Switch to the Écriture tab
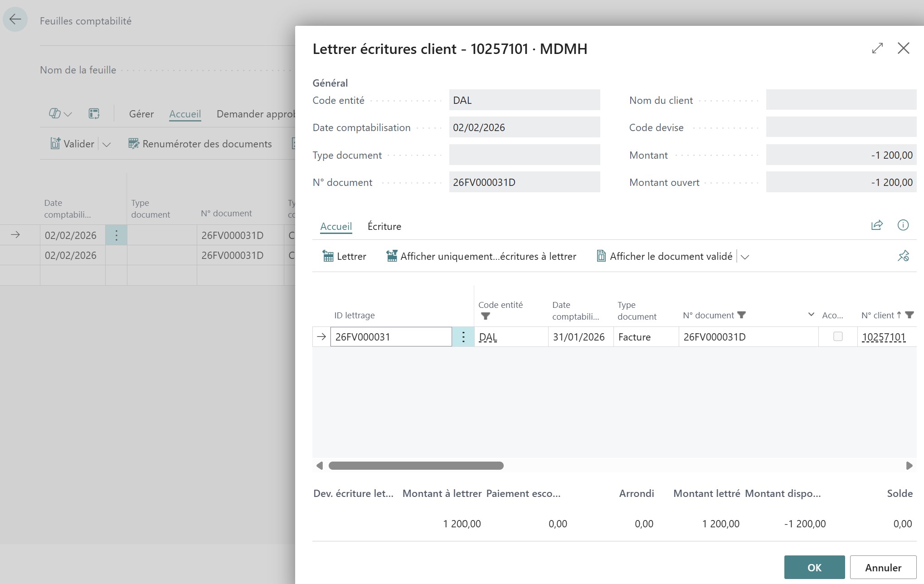 click(384, 226)
